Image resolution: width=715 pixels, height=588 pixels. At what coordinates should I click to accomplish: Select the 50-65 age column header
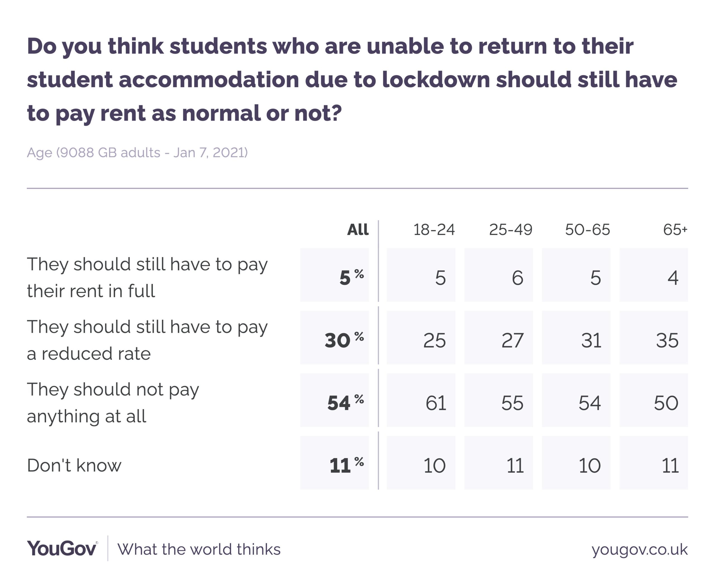[x=587, y=230]
